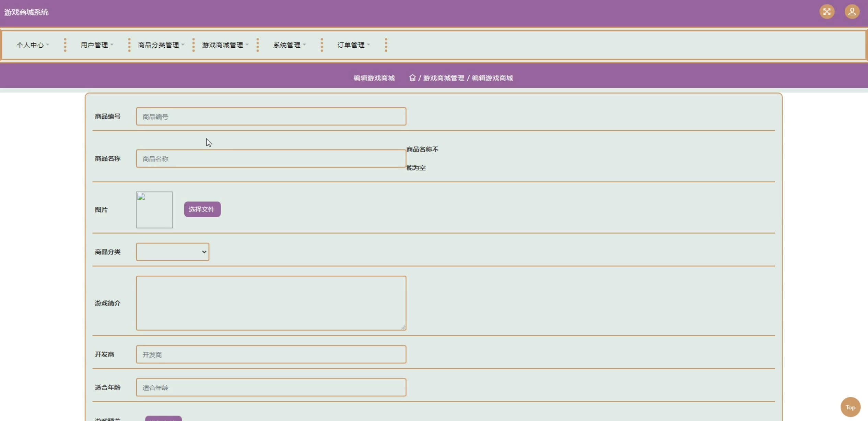Viewport: 868px width, 421px height.
Task: Open the user profile avatar icon
Action: tap(852, 12)
